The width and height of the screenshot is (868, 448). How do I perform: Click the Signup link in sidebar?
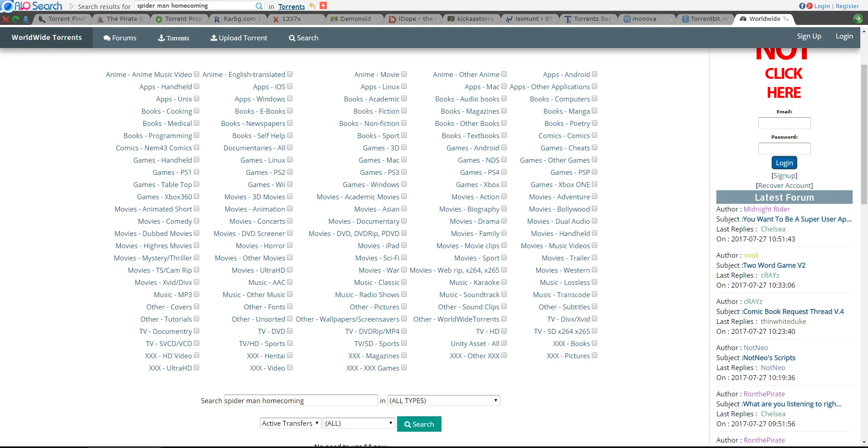pos(784,176)
